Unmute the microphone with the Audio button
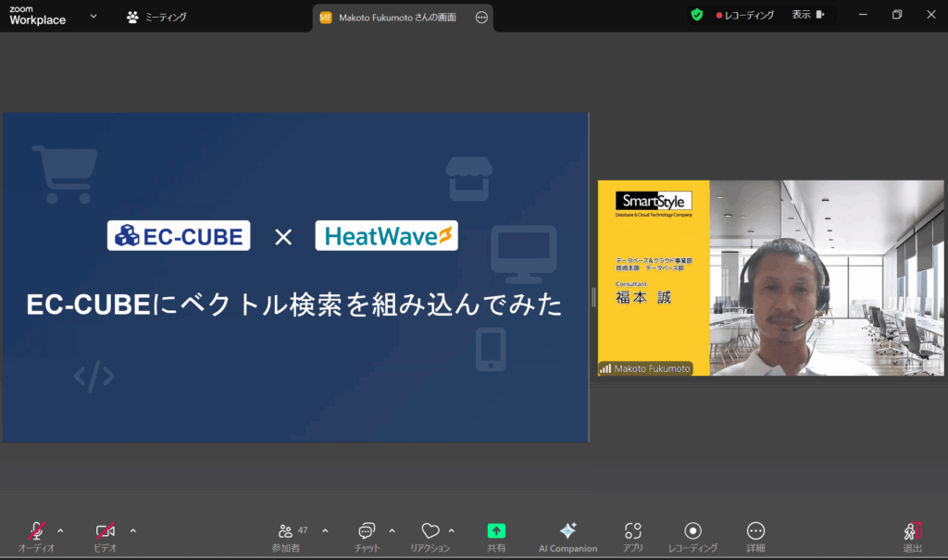Viewport: 948px width, 560px height. pyautogui.click(x=36, y=537)
